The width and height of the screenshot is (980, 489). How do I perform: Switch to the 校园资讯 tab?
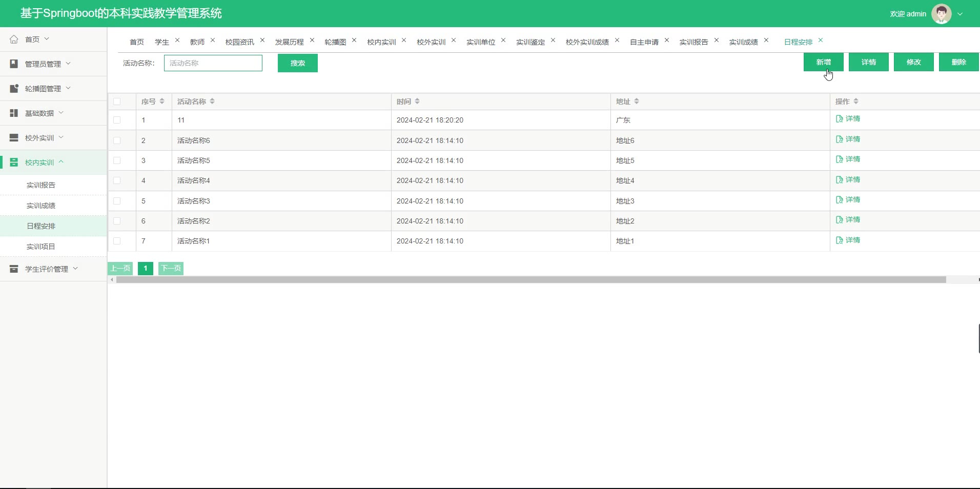240,42
